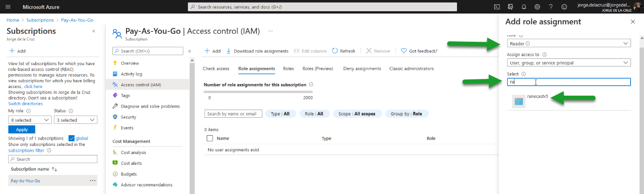Open the Azure portal hamburger menu

point(8,7)
